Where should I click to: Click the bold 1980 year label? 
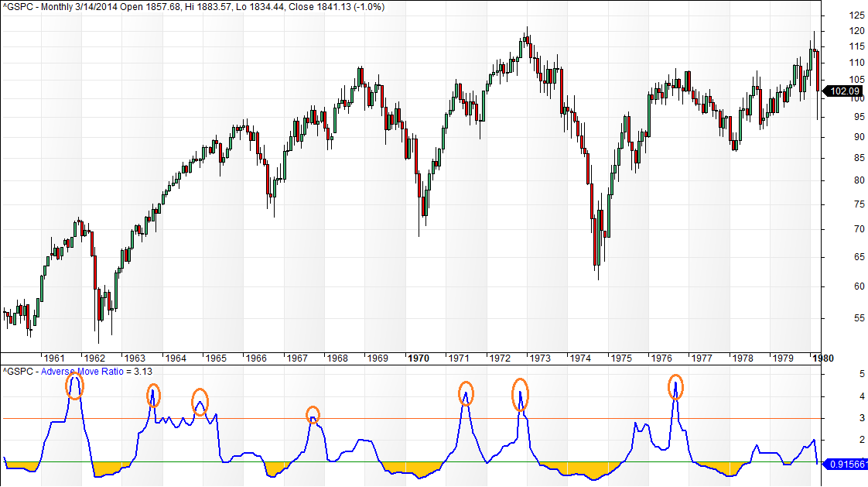click(x=822, y=358)
